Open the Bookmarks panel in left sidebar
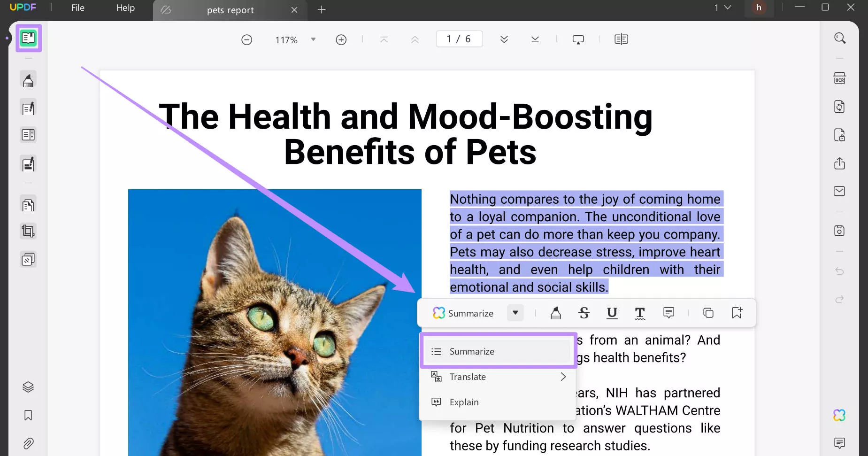 click(x=28, y=416)
